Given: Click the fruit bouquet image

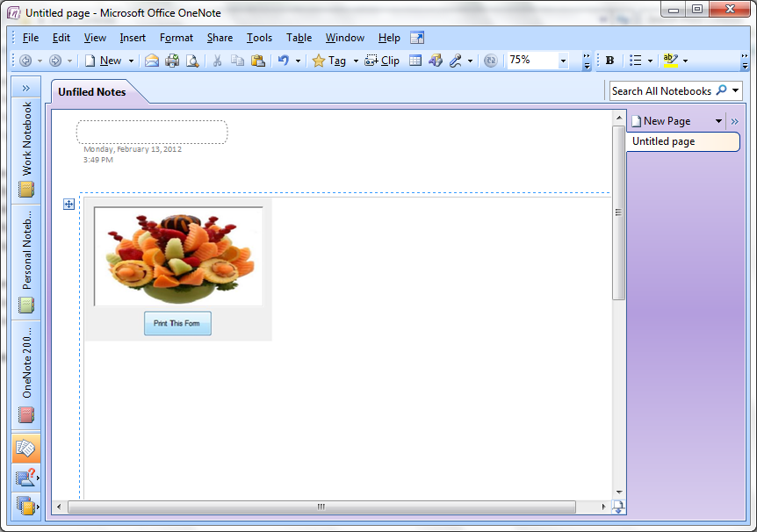Looking at the screenshot, I should (x=178, y=256).
